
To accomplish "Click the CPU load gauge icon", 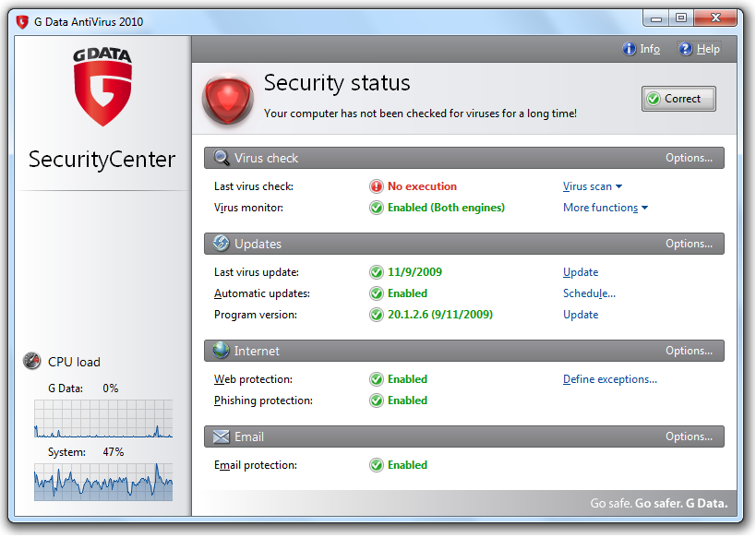I will pos(31,361).
